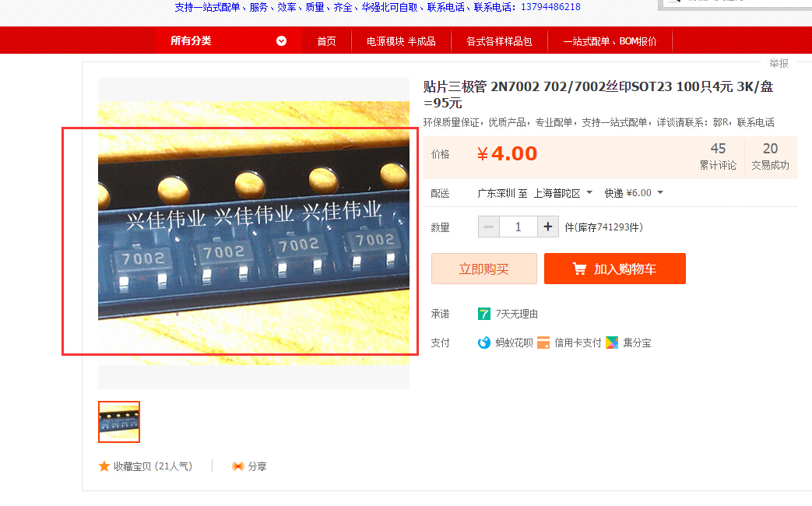The width and height of the screenshot is (812, 506).
Task: Click the quantity input field
Action: [518, 227]
